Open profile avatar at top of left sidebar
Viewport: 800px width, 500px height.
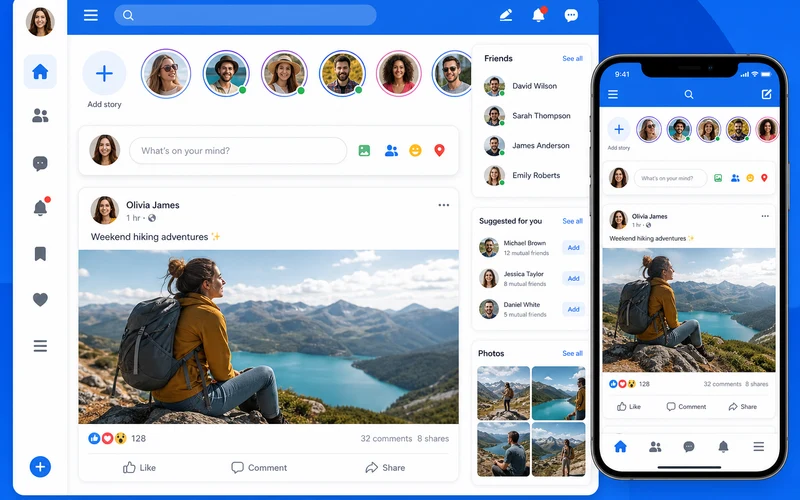pos(40,21)
